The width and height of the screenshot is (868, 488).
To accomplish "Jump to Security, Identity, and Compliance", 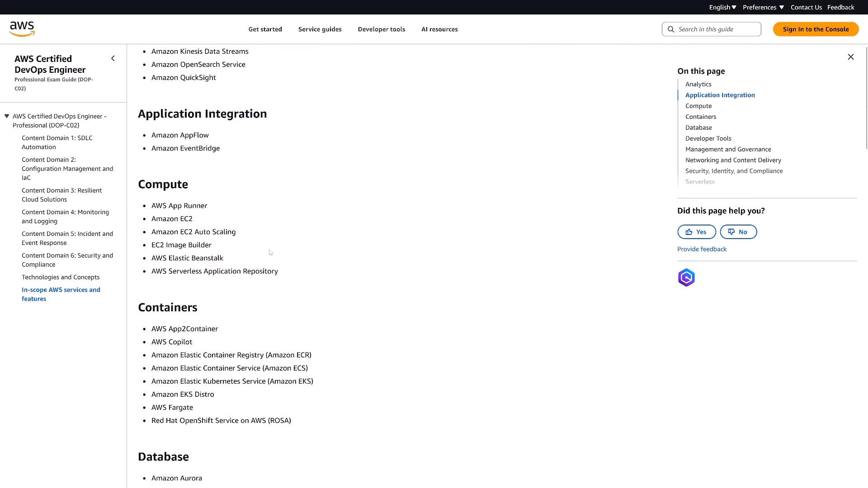I will 734,171.
